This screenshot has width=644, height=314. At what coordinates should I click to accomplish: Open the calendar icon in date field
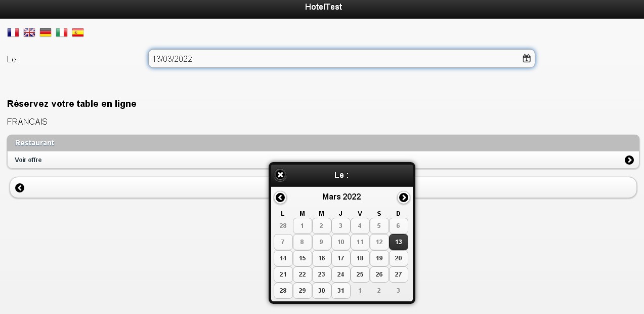pyautogui.click(x=527, y=58)
